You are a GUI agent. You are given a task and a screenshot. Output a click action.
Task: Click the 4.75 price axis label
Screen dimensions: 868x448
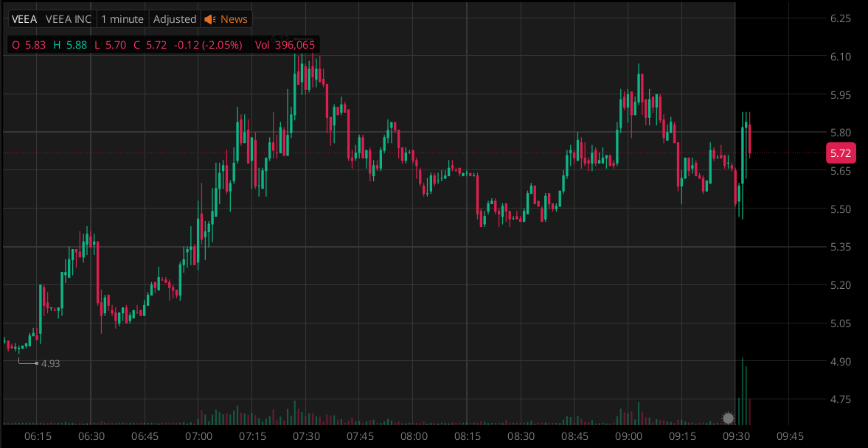click(x=840, y=399)
